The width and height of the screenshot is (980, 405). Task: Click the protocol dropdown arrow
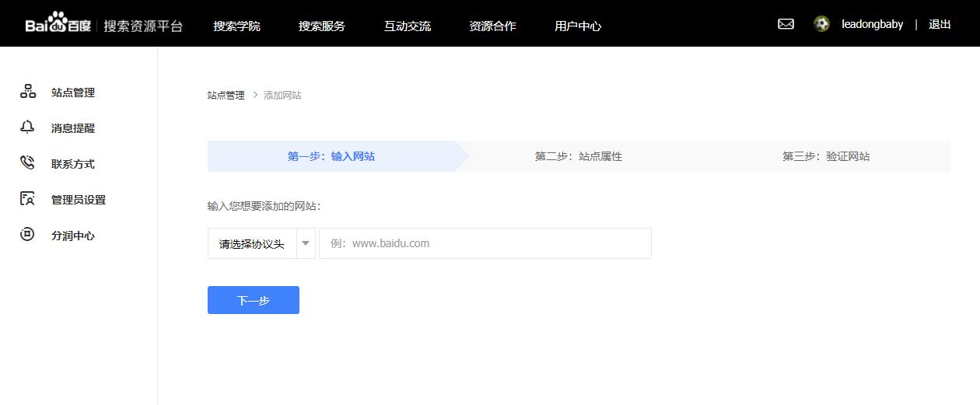[306, 243]
